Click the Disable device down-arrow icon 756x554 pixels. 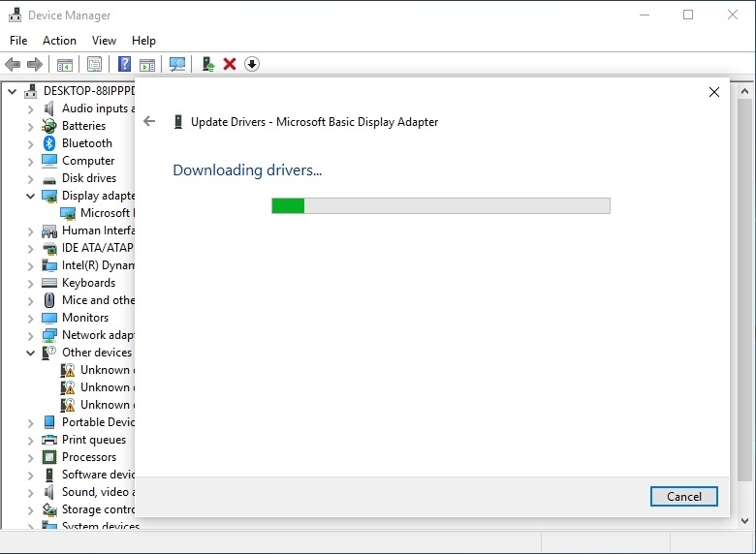coord(252,64)
